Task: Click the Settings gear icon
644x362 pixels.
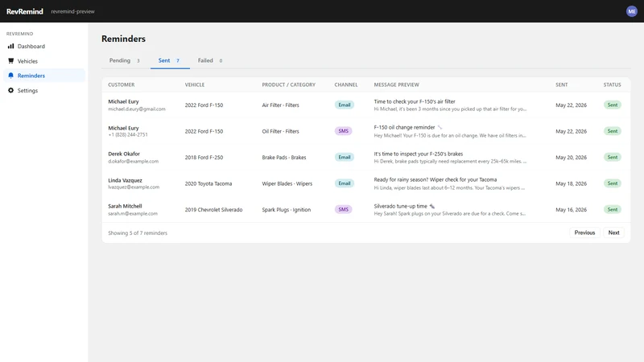Action: pos(10,90)
